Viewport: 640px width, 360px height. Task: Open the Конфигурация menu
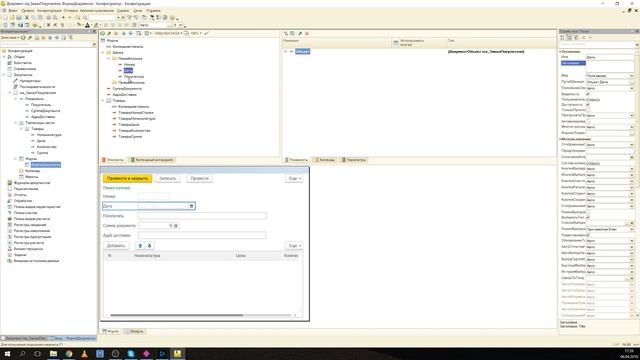[49, 11]
